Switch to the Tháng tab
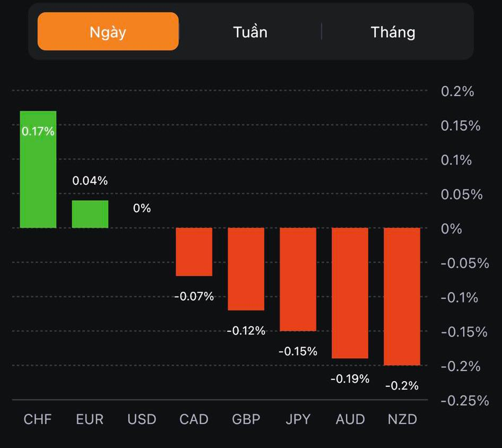502x448 pixels. tap(393, 32)
